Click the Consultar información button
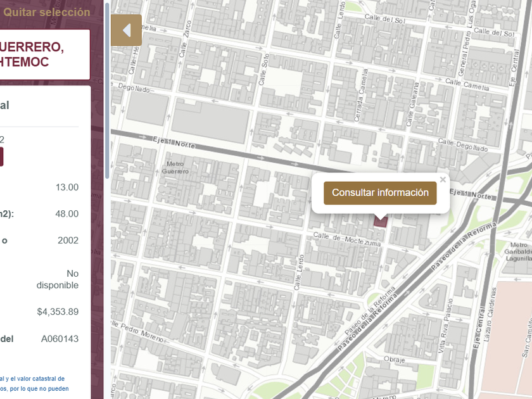 [380, 193]
